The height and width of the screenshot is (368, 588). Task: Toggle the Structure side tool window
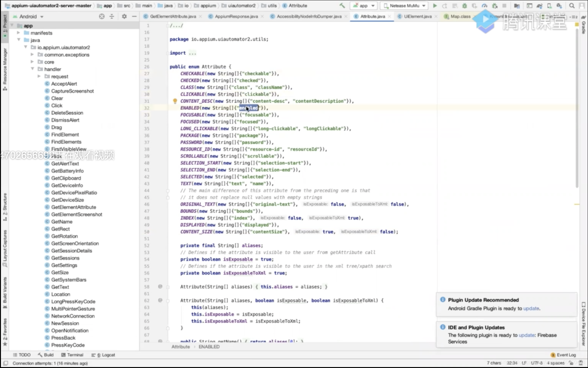pyautogui.click(x=5, y=207)
